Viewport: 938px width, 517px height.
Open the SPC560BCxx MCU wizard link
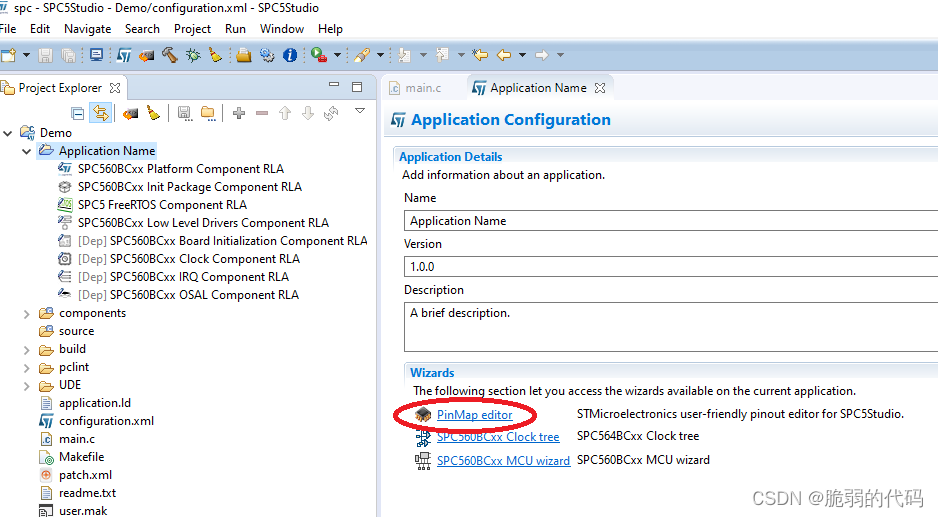(x=503, y=461)
